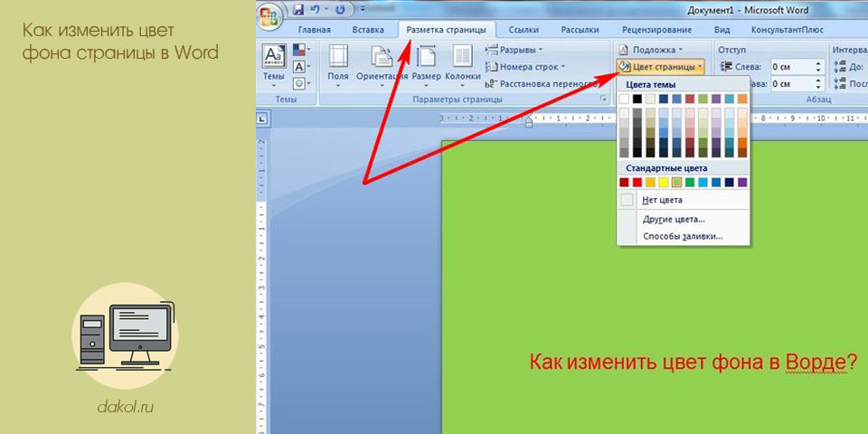Open Другие цвета... menu entry
This screenshot has height=434, width=868.
point(684,219)
